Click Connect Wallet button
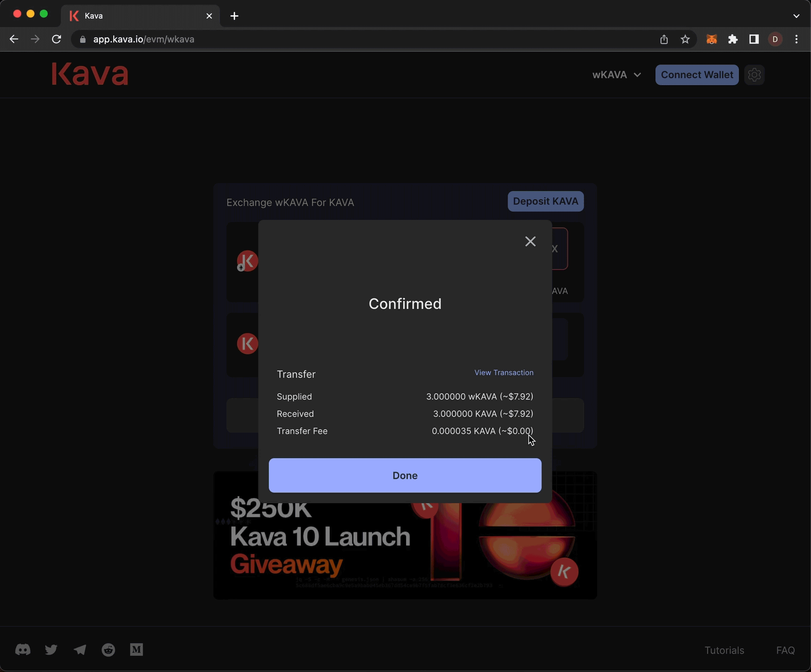 click(697, 75)
